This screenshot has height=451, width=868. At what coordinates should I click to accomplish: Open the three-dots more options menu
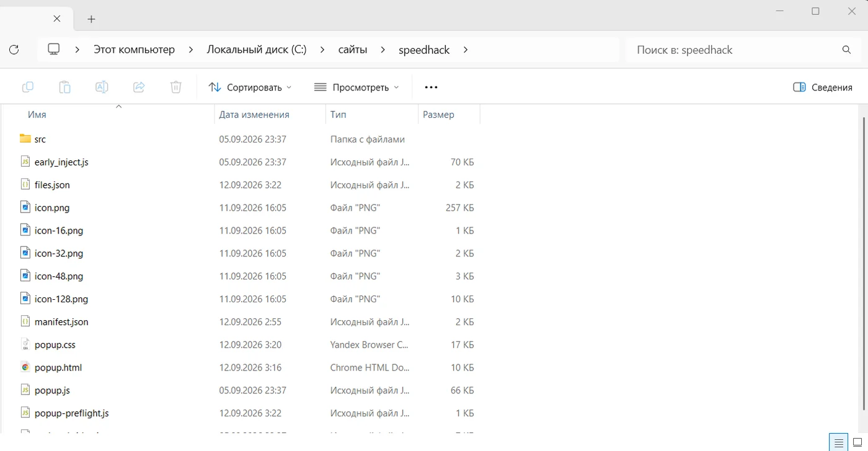tap(431, 87)
